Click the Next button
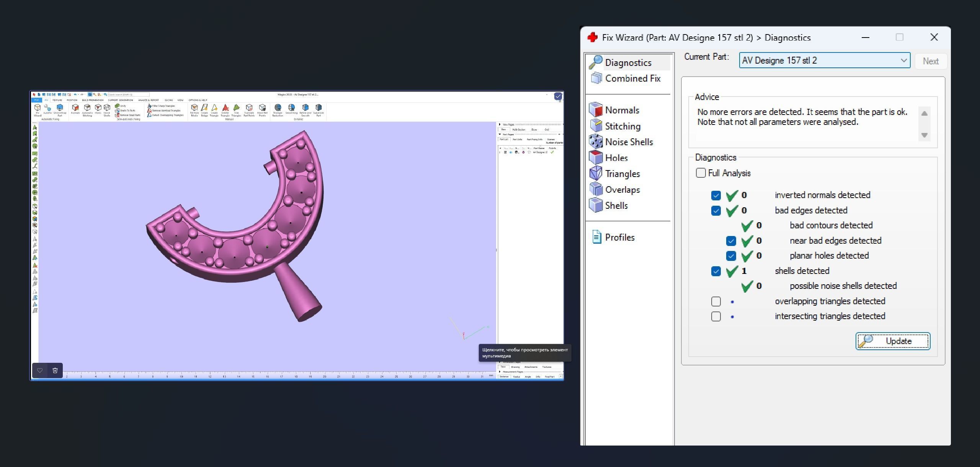 (x=930, y=61)
